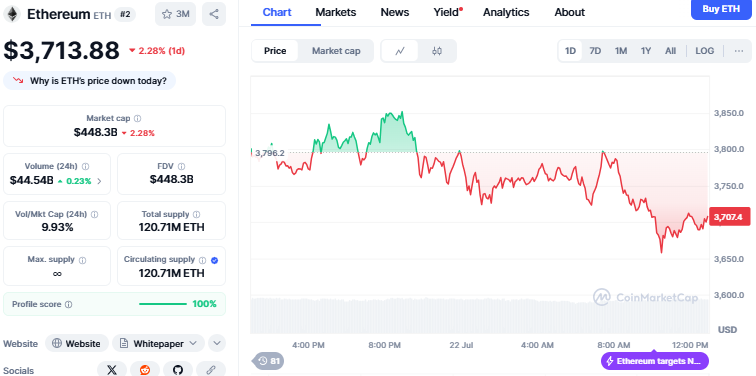Expand the Whitepaper dropdown

pos(159,344)
